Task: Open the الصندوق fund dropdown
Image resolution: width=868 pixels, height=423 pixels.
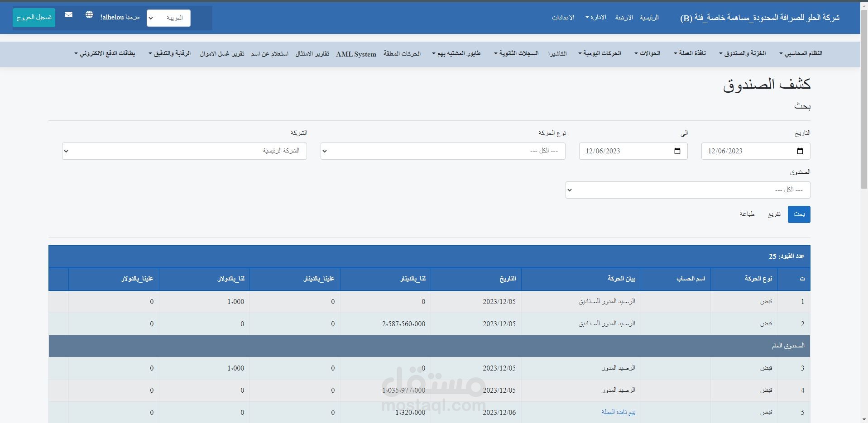Action: coord(688,190)
